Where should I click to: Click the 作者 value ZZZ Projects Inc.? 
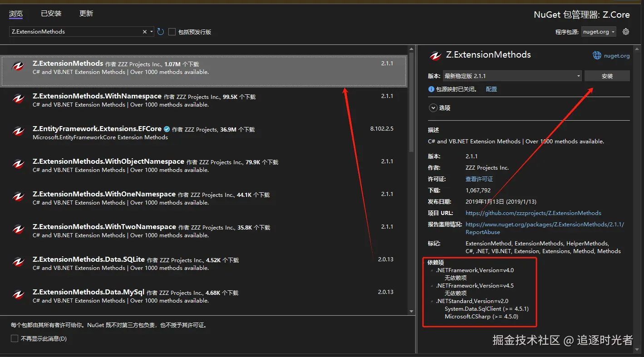tap(487, 168)
